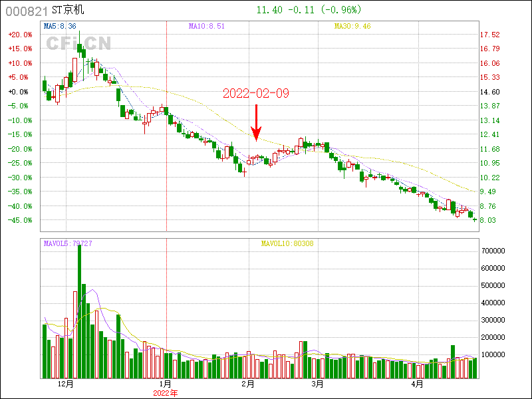Click the red 2022年 year label
Viewport: 532px width, 399px height.
(166, 392)
